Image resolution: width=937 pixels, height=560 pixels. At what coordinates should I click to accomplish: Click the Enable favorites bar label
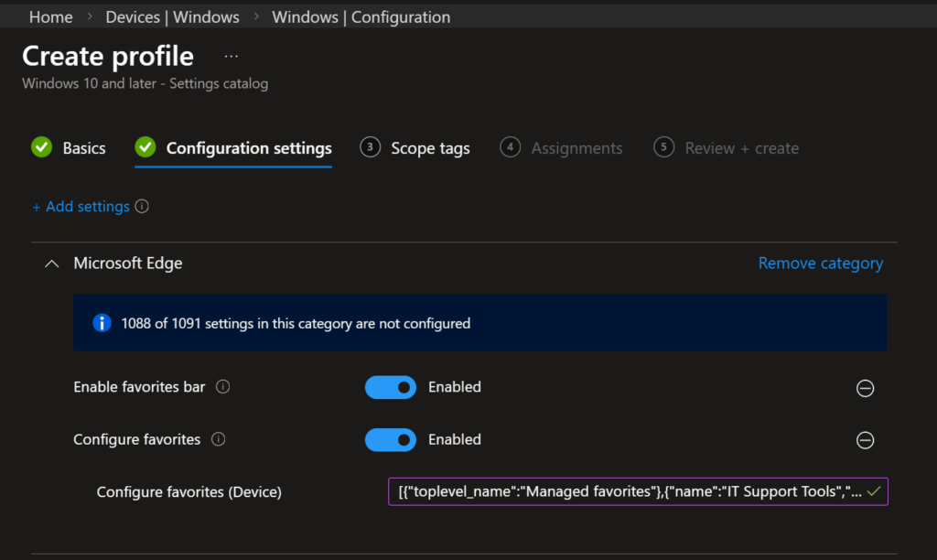point(139,387)
